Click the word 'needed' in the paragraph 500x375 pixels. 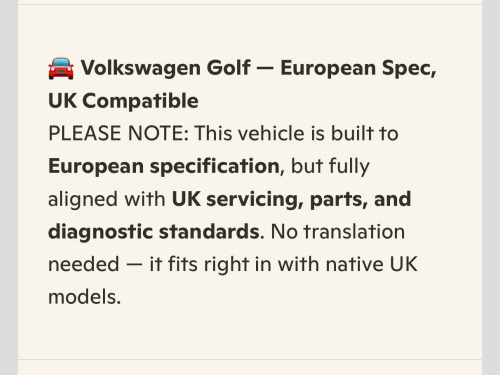(84, 264)
